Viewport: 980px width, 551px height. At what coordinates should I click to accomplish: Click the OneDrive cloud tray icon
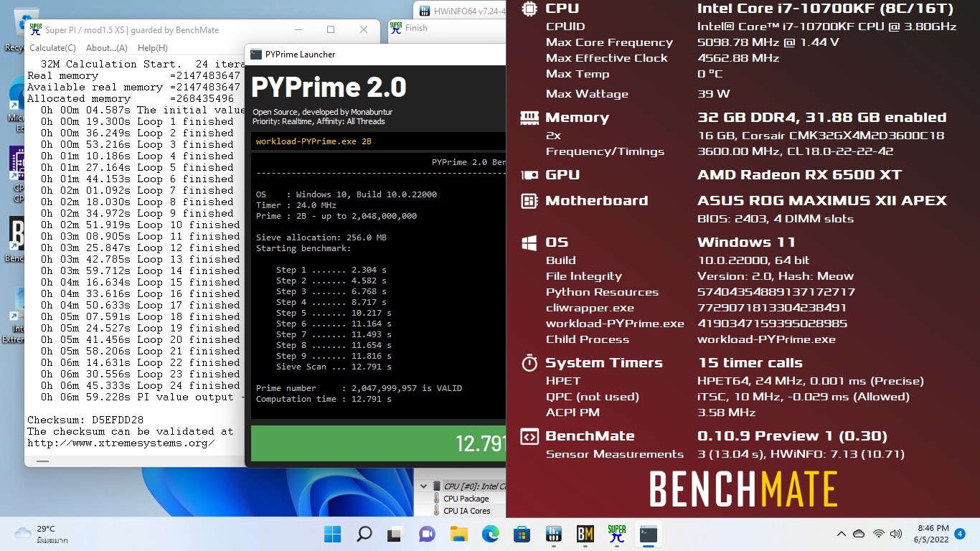tap(859, 534)
